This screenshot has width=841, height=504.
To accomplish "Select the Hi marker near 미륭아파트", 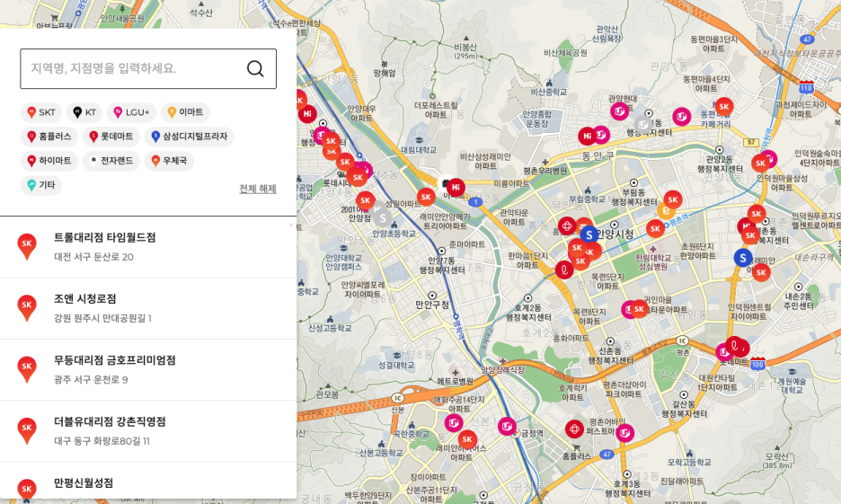I will [x=456, y=188].
